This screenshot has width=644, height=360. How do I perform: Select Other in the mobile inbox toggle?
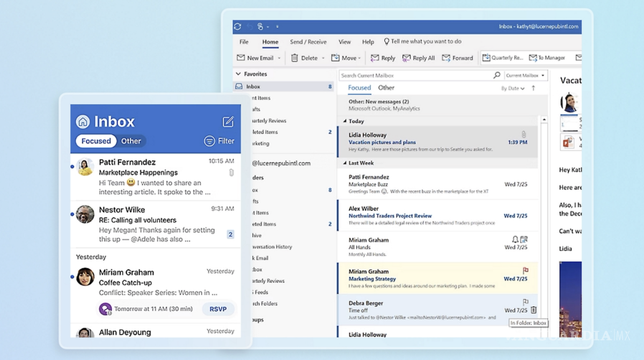point(131,141)
